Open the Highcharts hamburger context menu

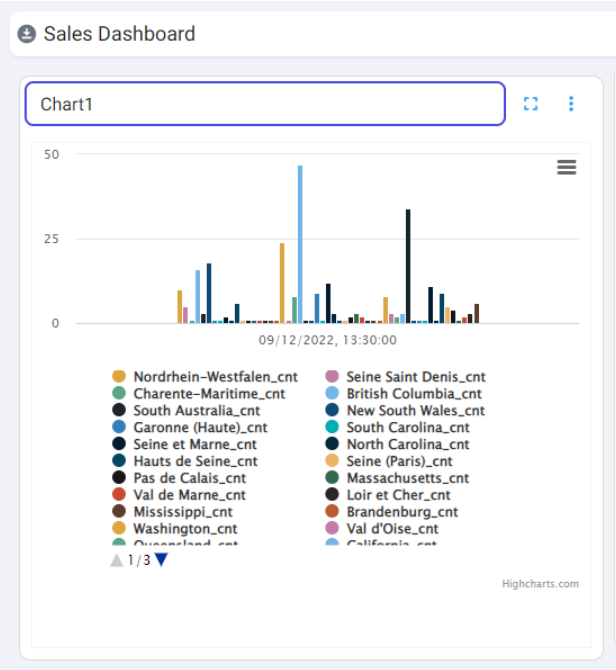point(566,167)
